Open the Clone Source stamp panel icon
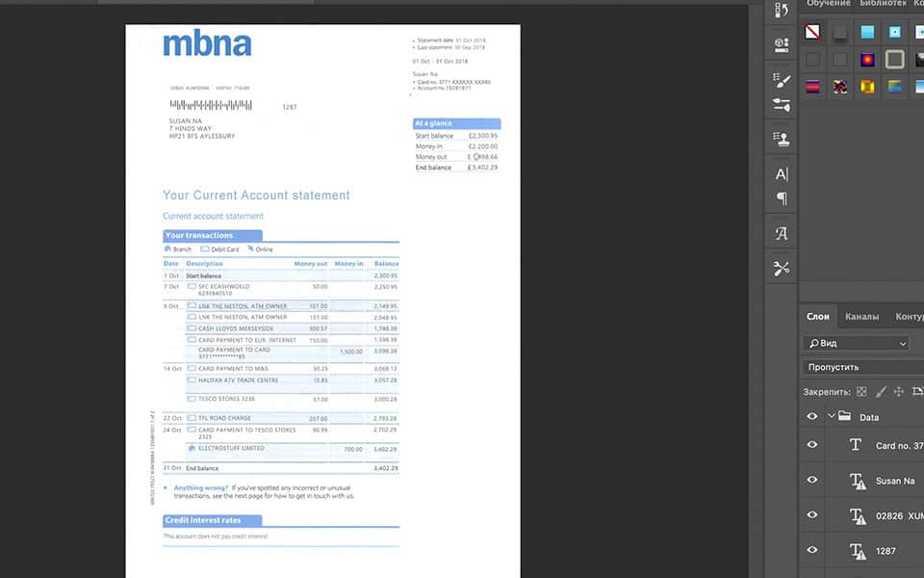 click(782, 139)
